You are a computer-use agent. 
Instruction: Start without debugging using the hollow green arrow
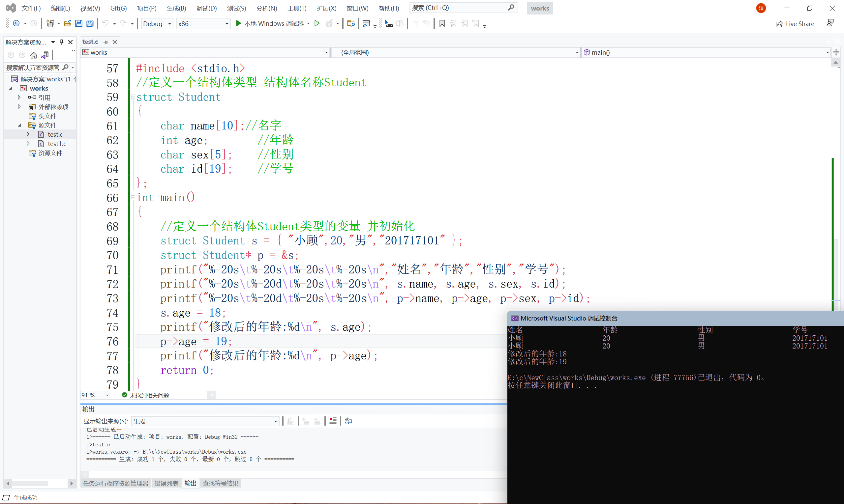(x=317, y=23)
